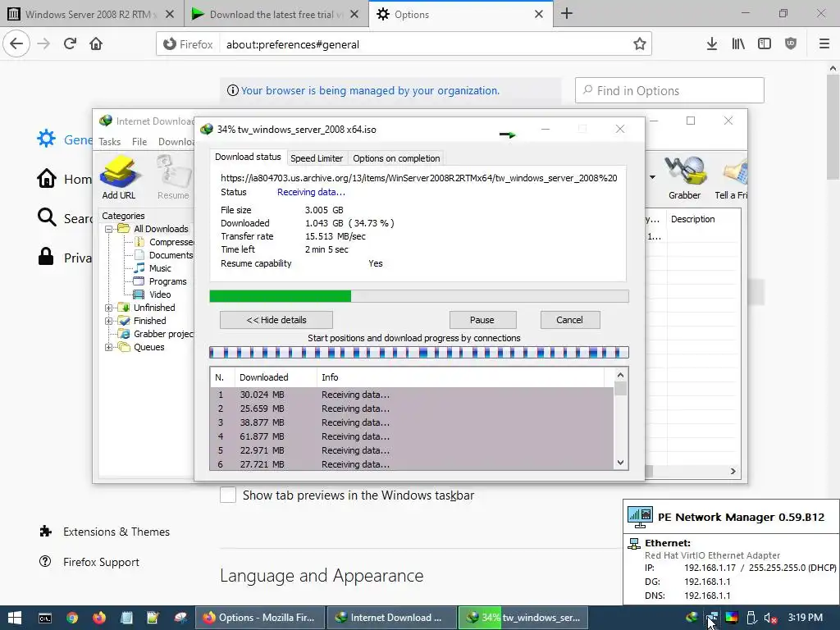Viewport: 840px width, 630px height.
Task: Open Extensions & Themes link
Action: point(116,532)
